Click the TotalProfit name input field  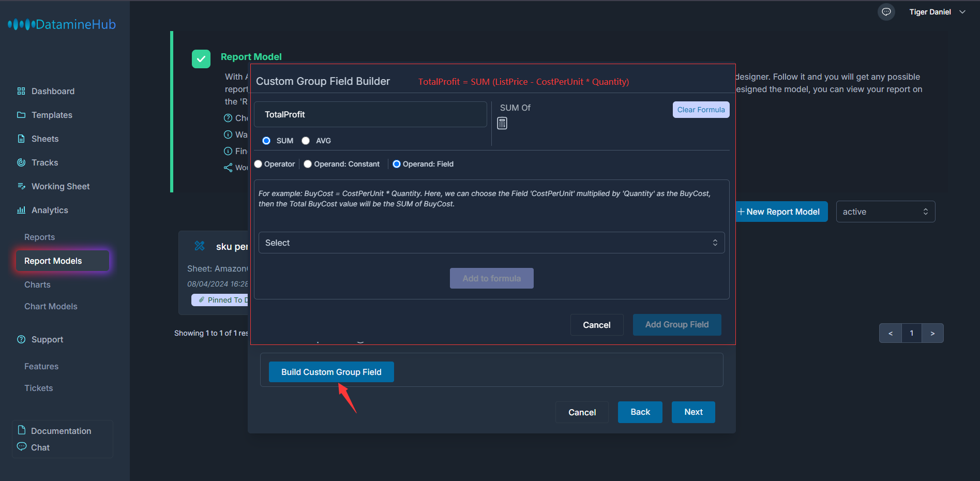(x=371, y=114)
